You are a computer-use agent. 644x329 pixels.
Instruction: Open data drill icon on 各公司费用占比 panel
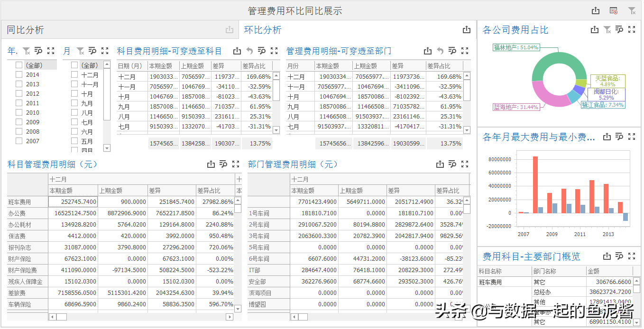click(619, 29)
